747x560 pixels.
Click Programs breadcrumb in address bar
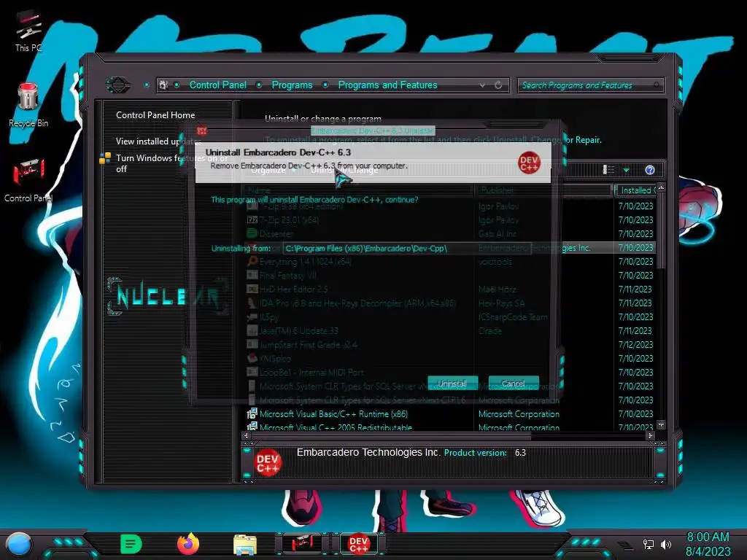tap(292, 85)
